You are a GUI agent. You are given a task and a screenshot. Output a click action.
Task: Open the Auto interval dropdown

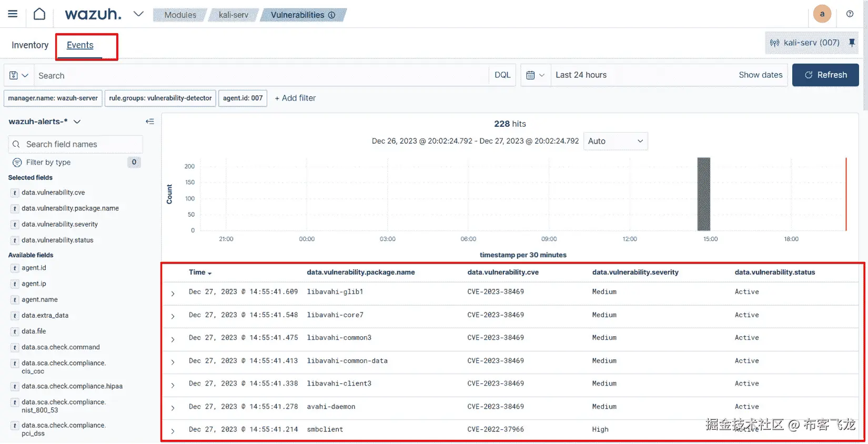click(615, 141)
